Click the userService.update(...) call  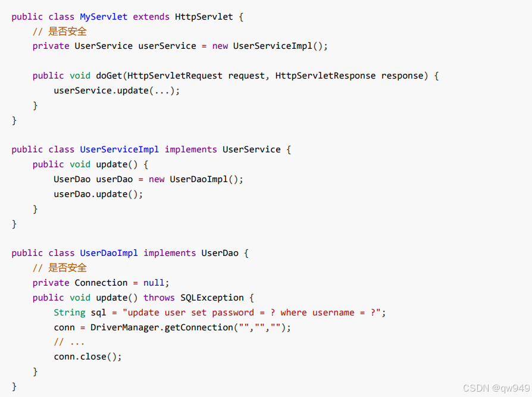[x=117, y=90]
